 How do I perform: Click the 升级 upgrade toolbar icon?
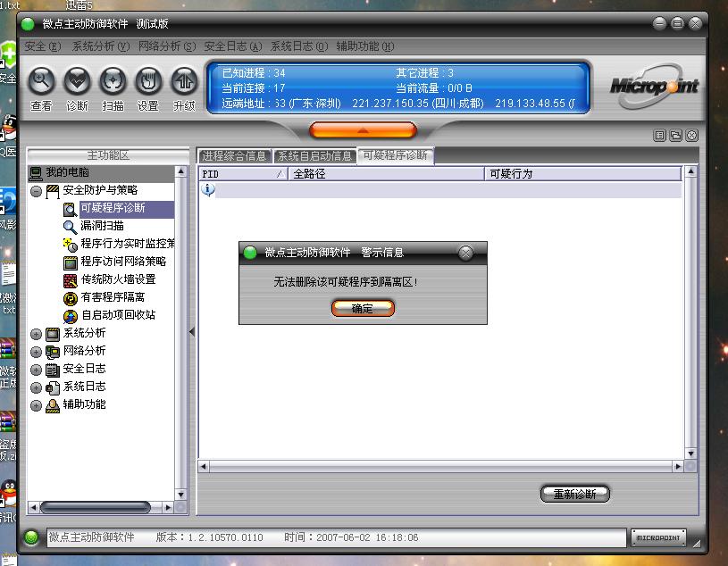point(184,81)
